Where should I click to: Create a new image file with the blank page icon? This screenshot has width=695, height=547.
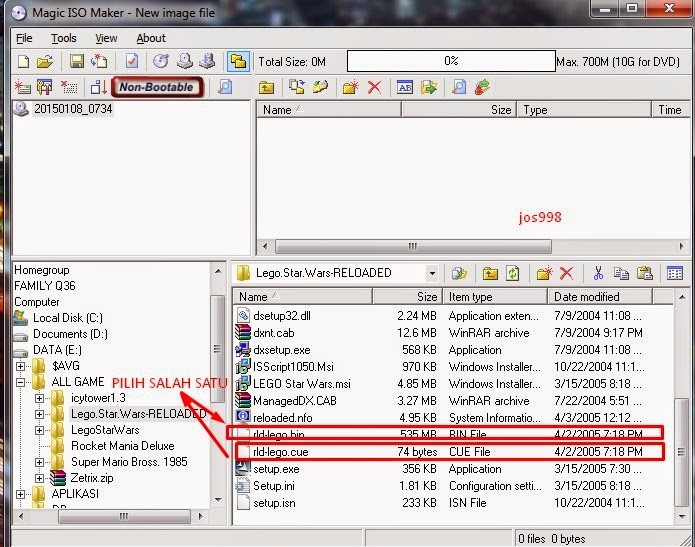coord(23,62)
